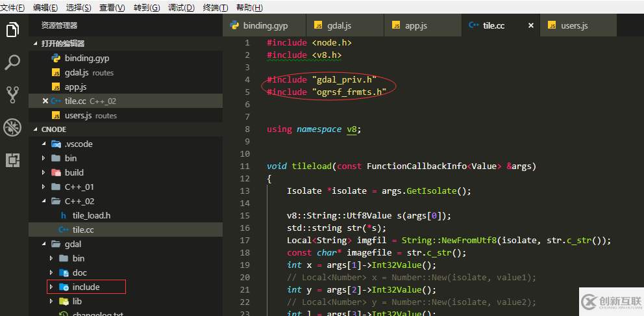Collapse the CNODE workspace section
Screen dimensions: 644x316
[36, 129]
